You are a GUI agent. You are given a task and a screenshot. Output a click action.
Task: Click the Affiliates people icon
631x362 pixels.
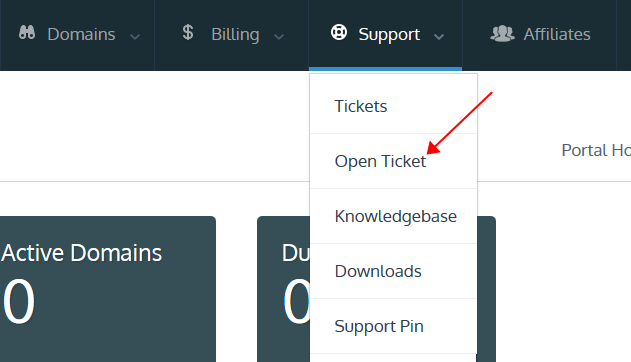coord(502,34)
